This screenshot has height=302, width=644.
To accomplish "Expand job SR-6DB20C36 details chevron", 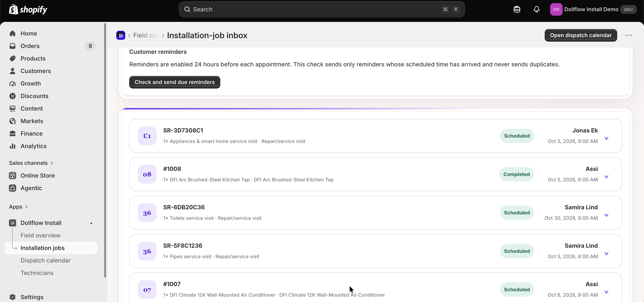I will tap(606, 215).
